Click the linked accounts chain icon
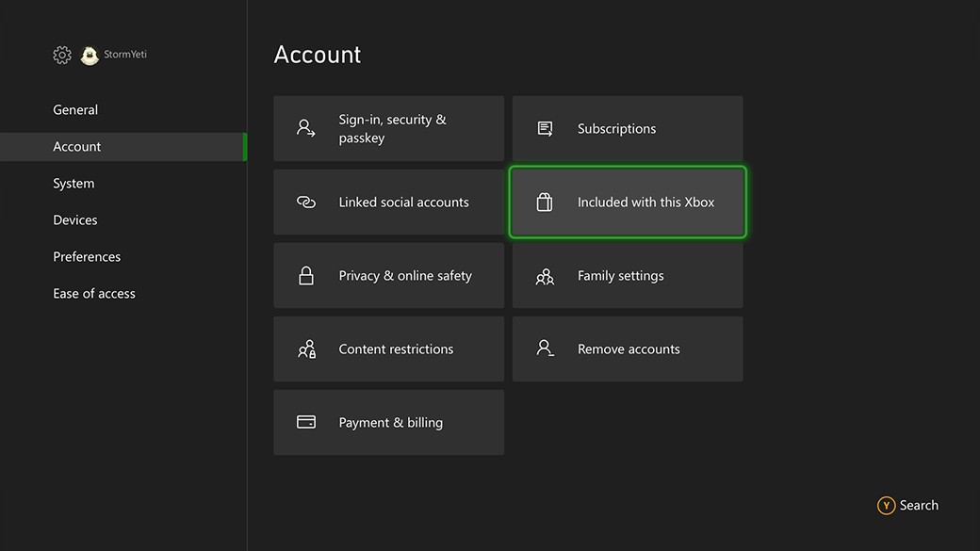980x551 pixels. (x=306, y=203)
